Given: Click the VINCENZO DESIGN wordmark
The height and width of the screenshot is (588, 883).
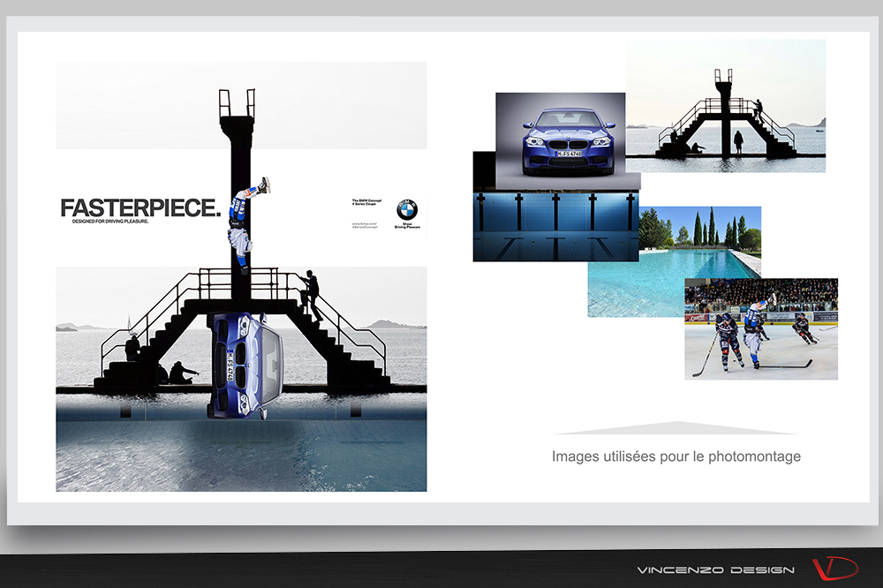Looking at the screenshot, I should tap(716, 570).
